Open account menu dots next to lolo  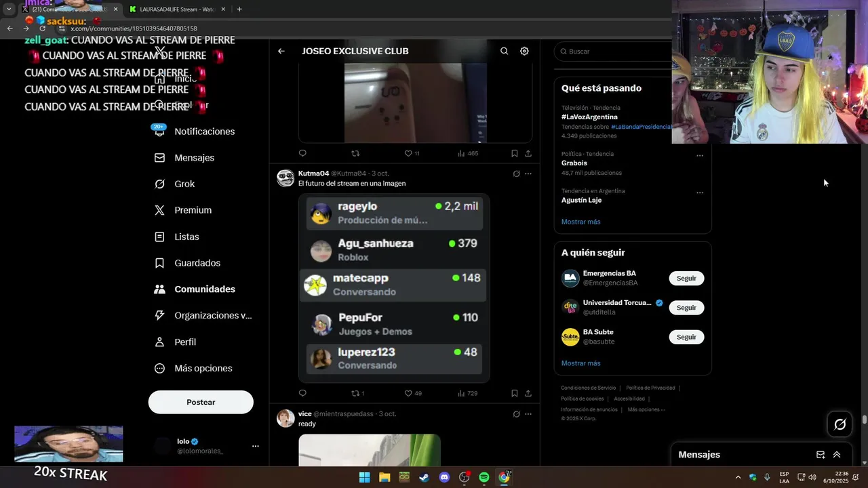tap(256, 446)
